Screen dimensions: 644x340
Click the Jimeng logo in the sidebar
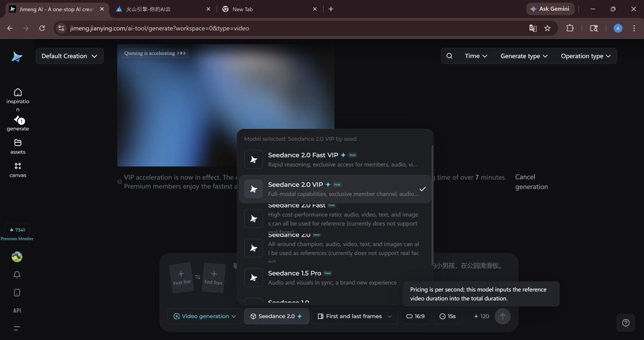[x=17, y=57]
